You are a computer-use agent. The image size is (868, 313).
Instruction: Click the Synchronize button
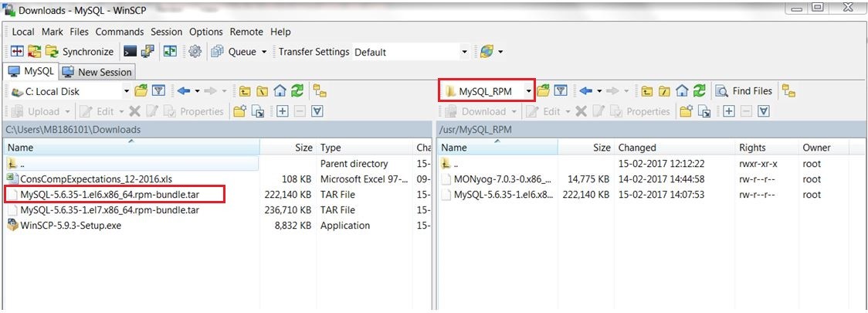[80, 52]
